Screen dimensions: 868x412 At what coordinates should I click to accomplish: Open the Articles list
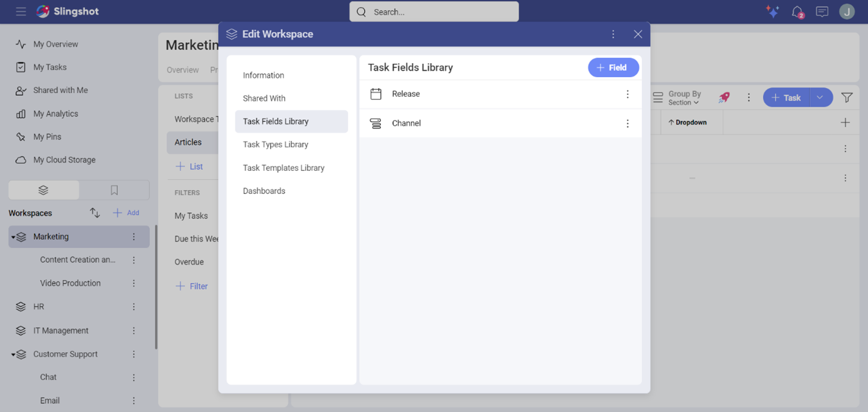point(192,142)
